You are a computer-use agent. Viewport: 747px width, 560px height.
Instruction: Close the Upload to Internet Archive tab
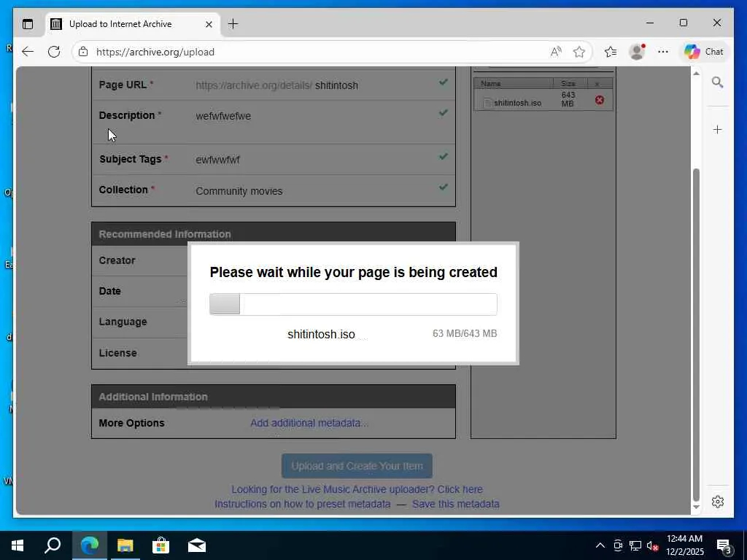(209, 24)
